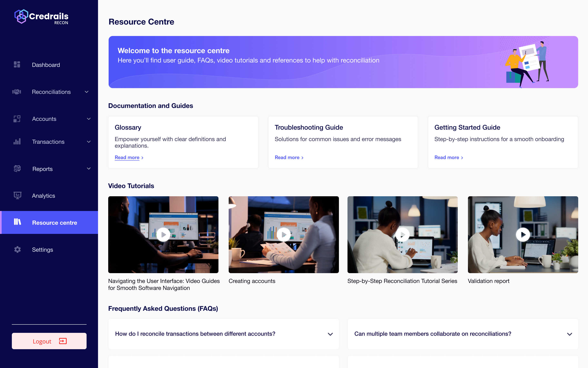
Task: Click Step-by-Step Reconciliation Tutorial Series caption
Action: (402, 281)
